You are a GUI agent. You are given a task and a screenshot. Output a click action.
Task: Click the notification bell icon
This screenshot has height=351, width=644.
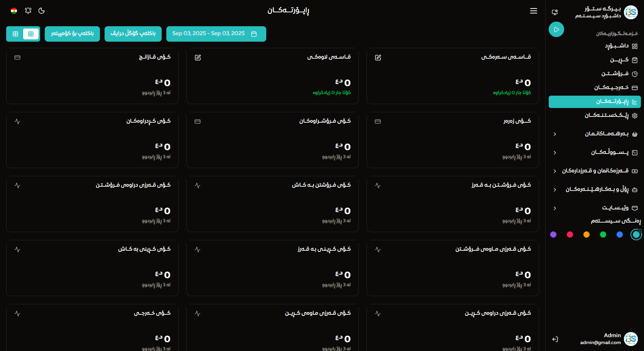(x=28, y=11)
